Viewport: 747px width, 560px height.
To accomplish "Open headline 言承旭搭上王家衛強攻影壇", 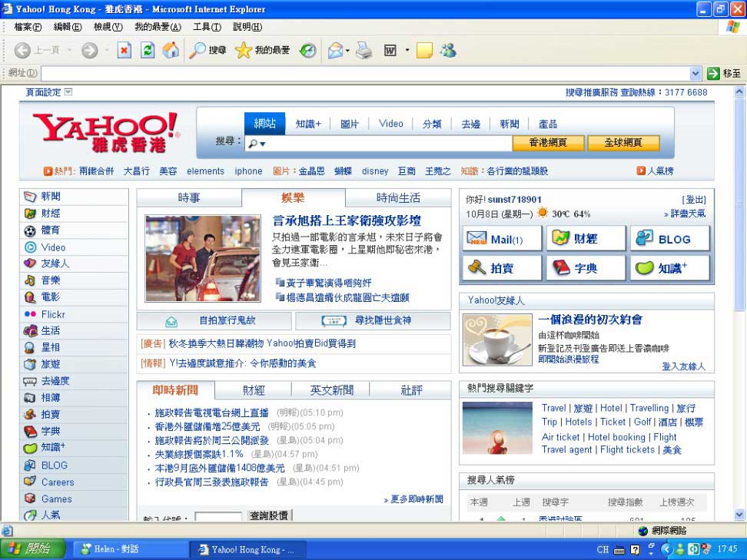I will (x=347, y=220).
